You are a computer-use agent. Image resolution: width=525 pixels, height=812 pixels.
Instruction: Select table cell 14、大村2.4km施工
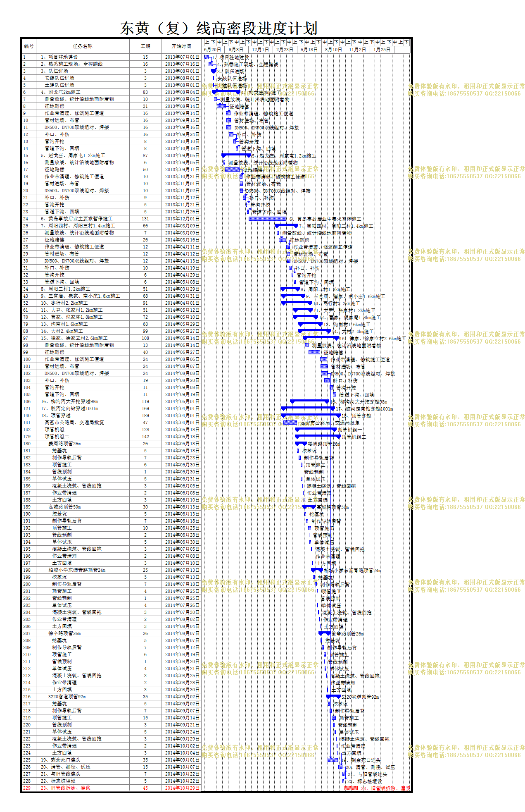pyautogui.click(x=83, y=331)
